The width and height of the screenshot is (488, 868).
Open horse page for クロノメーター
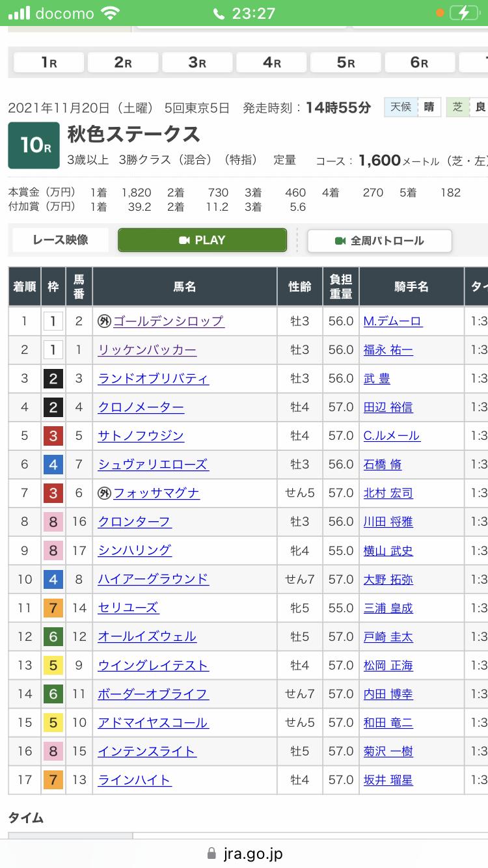141,407
